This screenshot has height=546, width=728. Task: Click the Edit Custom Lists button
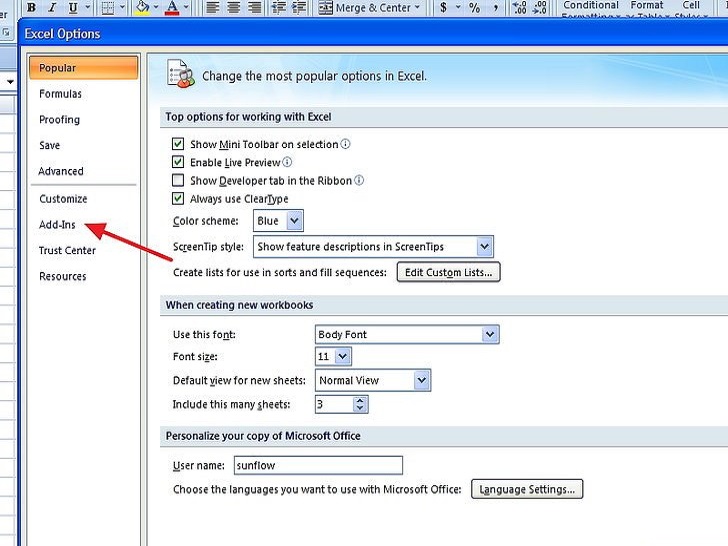pyautogui.click(x=448, y=273)
